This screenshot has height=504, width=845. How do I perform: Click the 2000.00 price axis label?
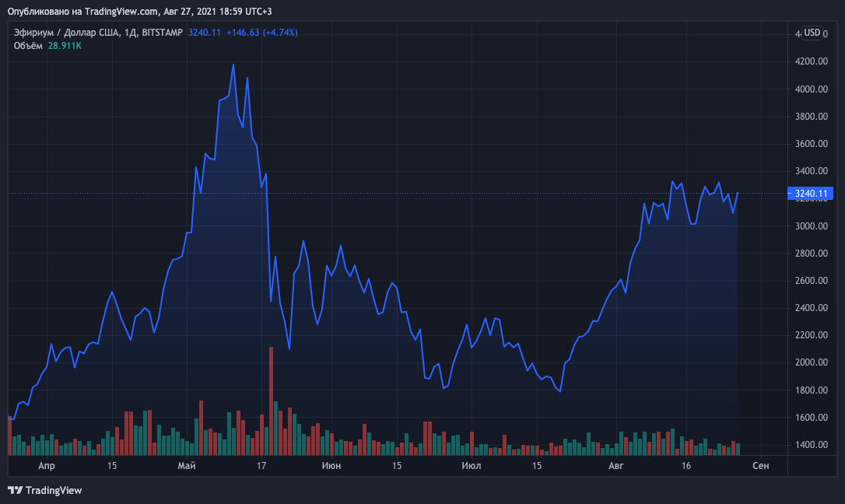pyautogui.click(x=811, y=362)
